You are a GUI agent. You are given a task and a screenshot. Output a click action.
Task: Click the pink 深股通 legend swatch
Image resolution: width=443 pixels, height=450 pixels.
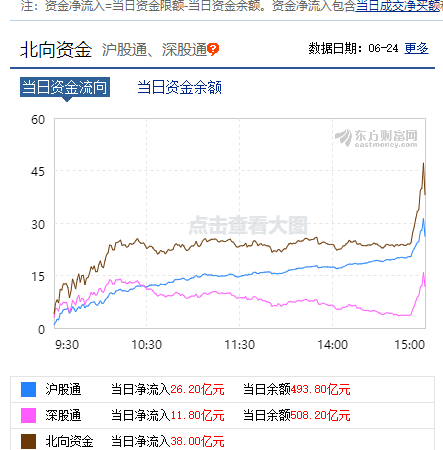(28, 415)
